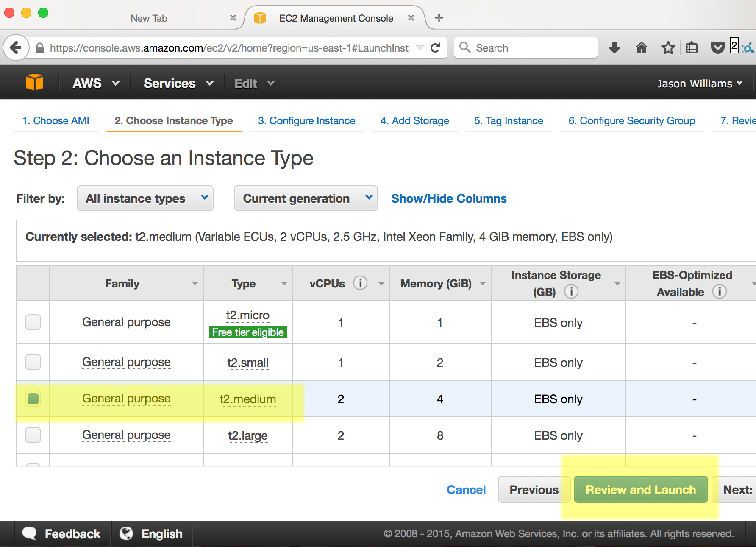Click the Instance Storage info icon
The width and height of the screenshot is (756, 547).
[571, 292]
